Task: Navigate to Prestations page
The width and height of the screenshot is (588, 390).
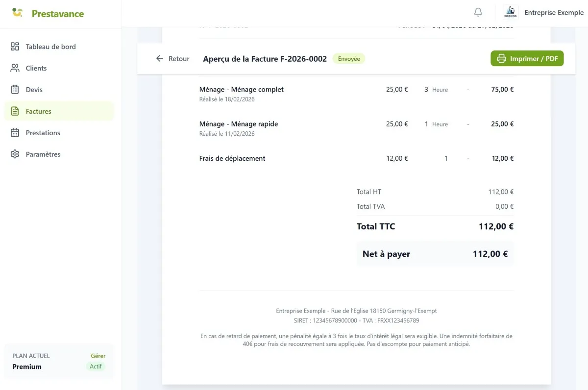Action: click(x=43, y=133)
